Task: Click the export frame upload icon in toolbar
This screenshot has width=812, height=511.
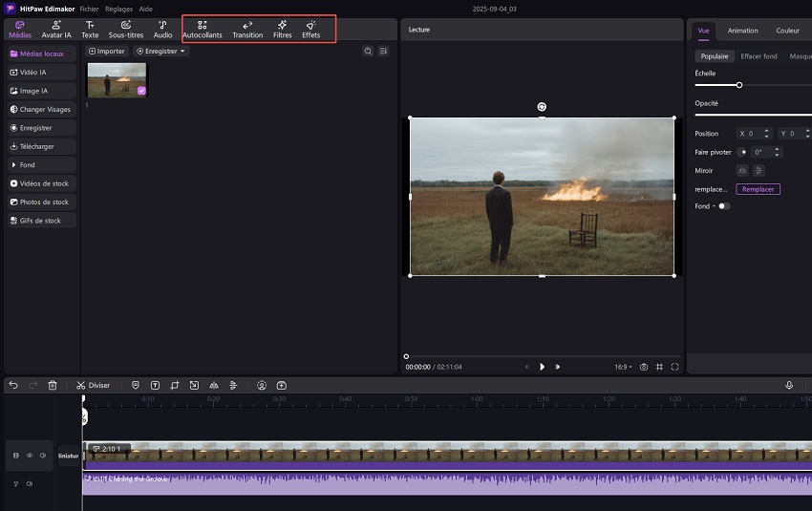Action: click(x=281, y=385)
